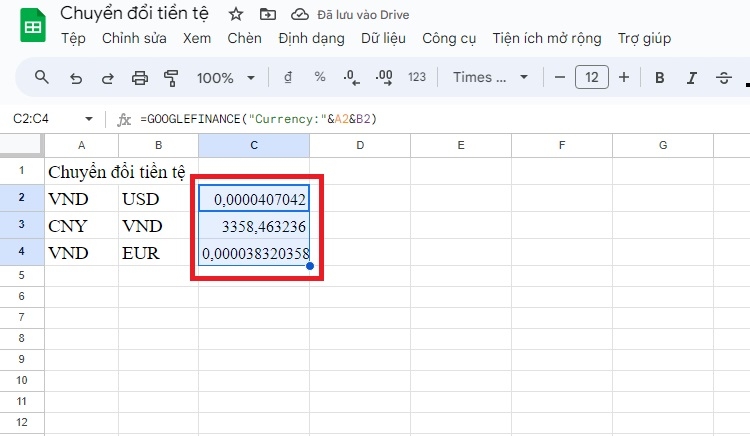
Task: Click the fx function icon
Action: coord(124,119)
